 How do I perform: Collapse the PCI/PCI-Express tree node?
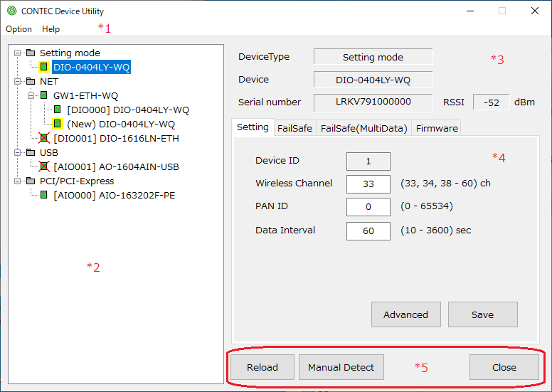[17, 181]
